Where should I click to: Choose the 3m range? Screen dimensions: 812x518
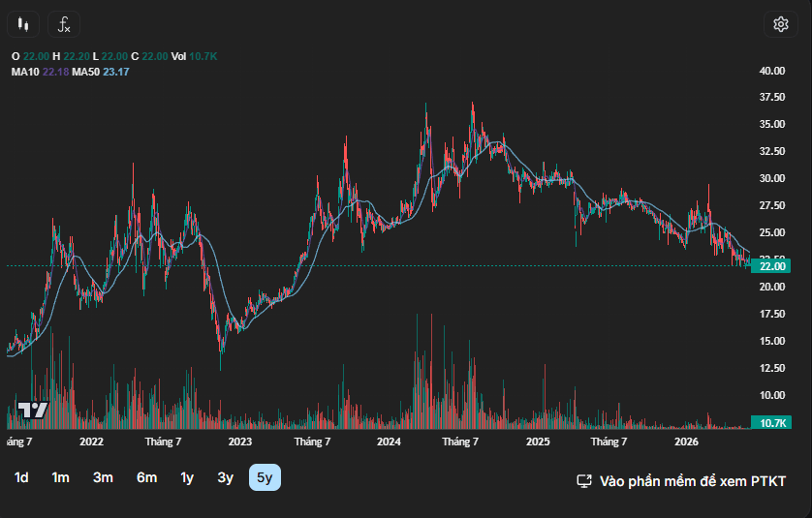tap(103, 477)
